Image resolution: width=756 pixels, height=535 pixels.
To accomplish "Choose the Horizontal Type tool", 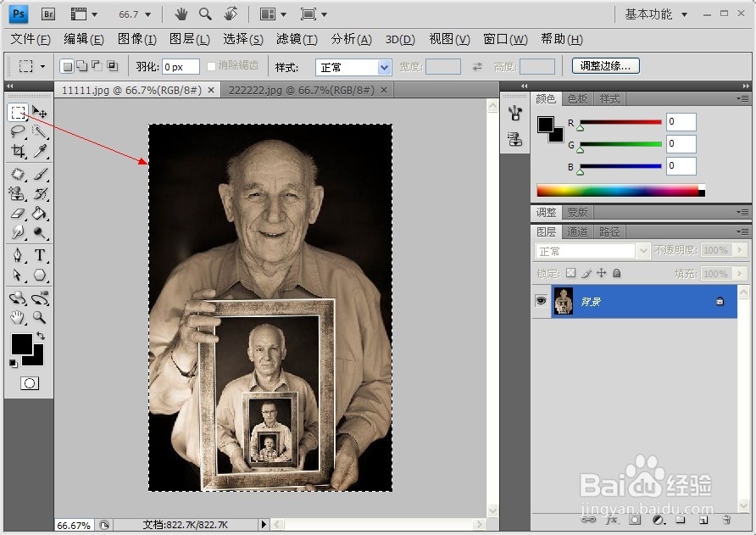I will tap(39, 255).
